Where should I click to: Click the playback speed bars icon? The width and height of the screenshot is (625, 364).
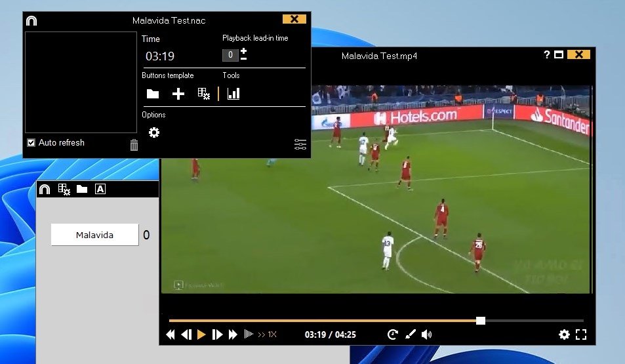click(249, 334)
